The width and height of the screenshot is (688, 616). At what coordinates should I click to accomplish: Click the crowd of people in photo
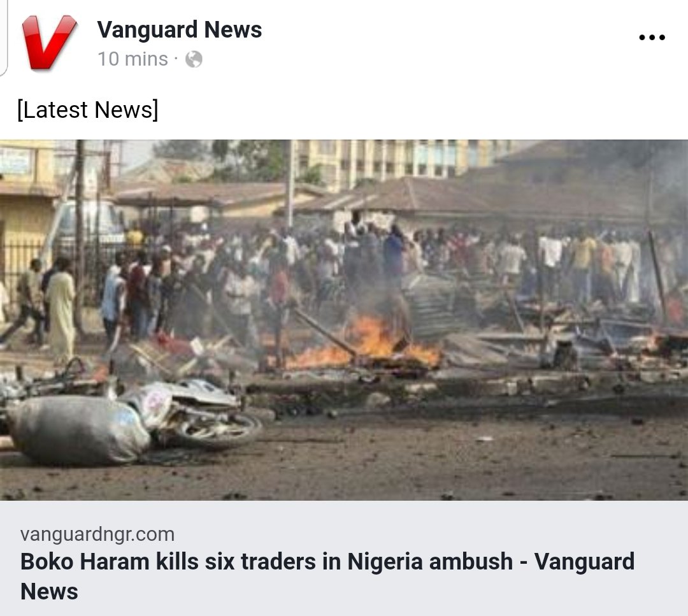[x=351, y=272]
